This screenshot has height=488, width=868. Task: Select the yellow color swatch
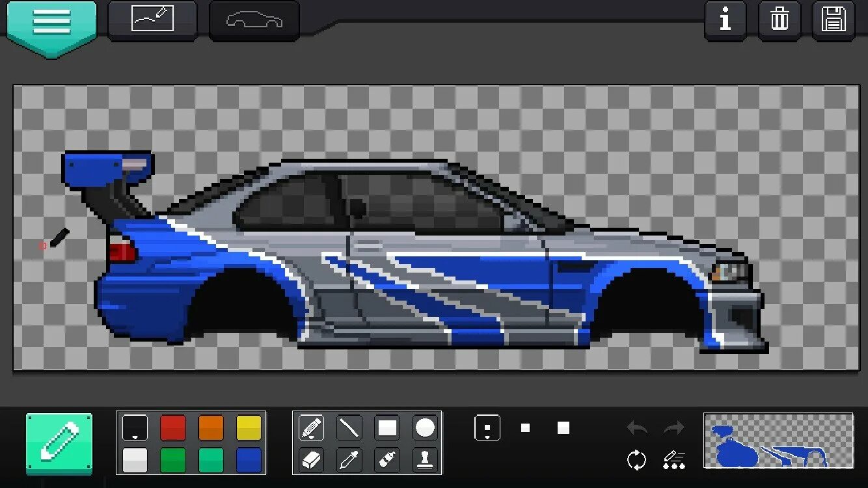coord(249,428)
